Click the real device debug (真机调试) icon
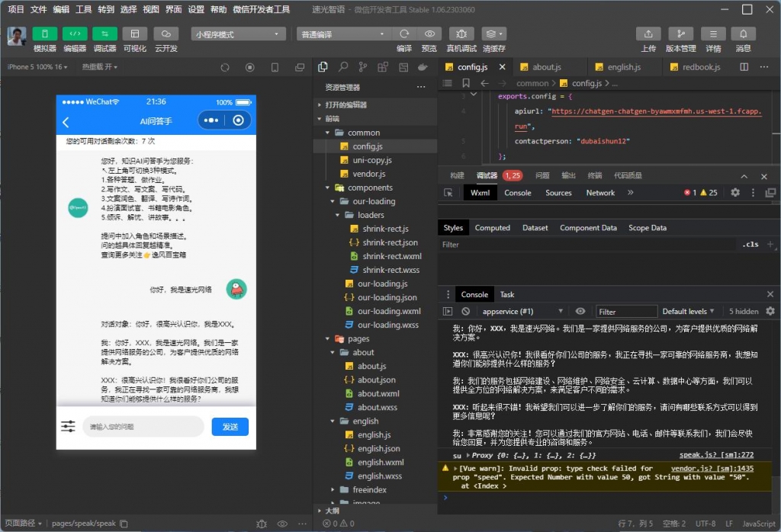Screen dimensions: 781x532 [x=461, y=34]
